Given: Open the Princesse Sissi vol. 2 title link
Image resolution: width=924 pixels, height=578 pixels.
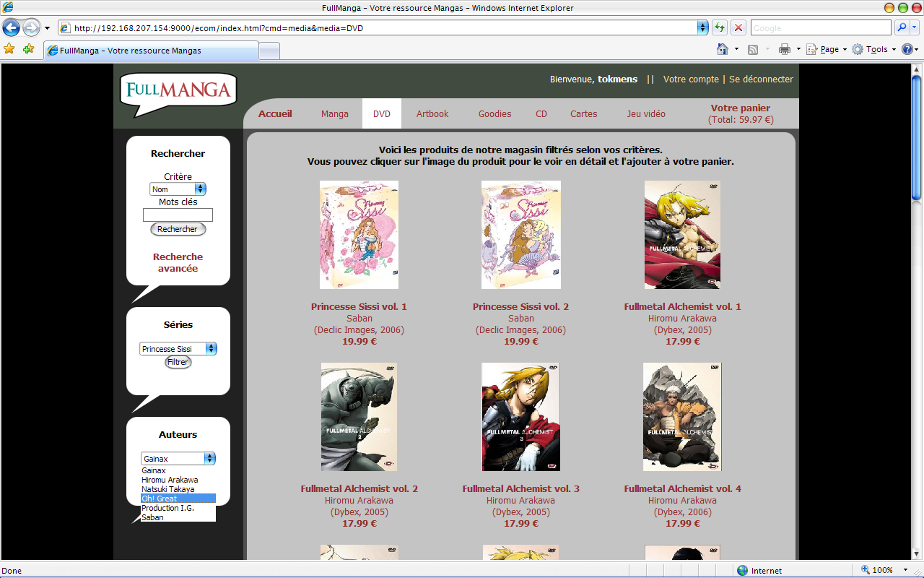Looking at the screenshot, I should [x=520, y=307].
